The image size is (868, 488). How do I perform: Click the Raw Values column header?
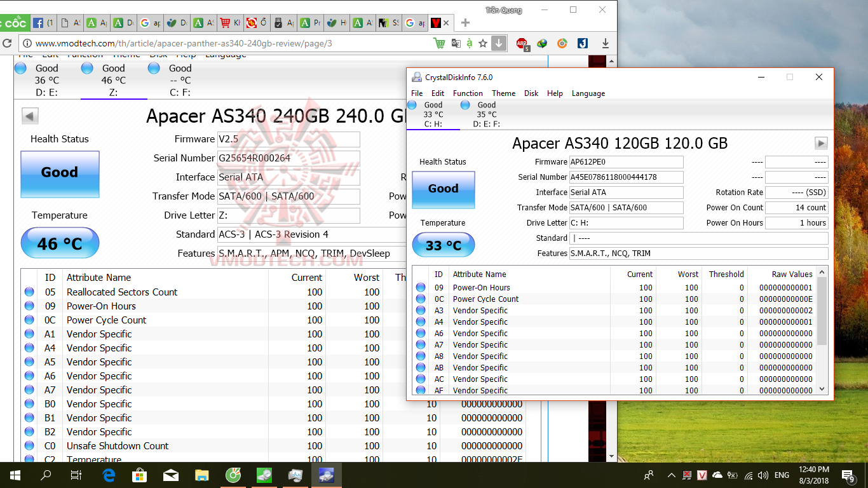[782, 274]
